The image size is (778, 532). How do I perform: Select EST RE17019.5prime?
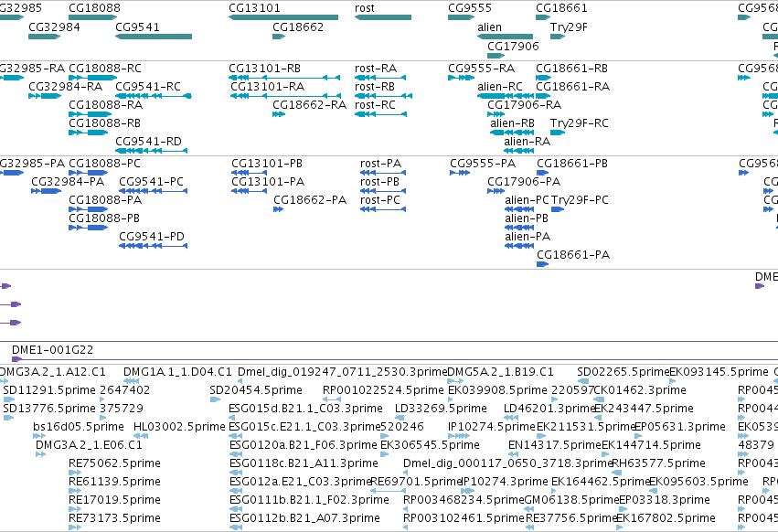pyautogui.click(x=114, y=500)
